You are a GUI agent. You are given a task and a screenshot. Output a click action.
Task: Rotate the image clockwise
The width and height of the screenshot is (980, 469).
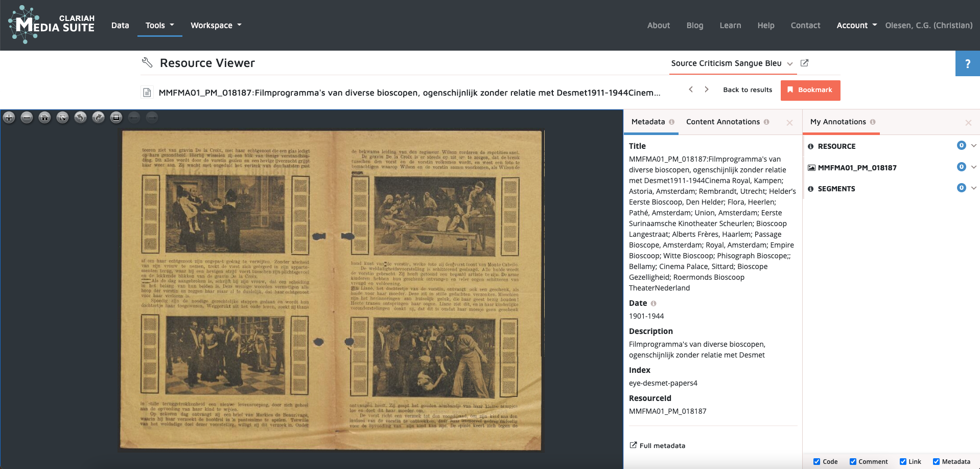(98, 118)
